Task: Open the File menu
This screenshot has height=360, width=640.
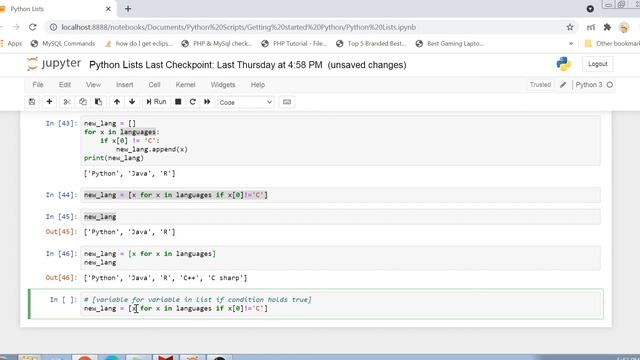Action: pos(38,85)
